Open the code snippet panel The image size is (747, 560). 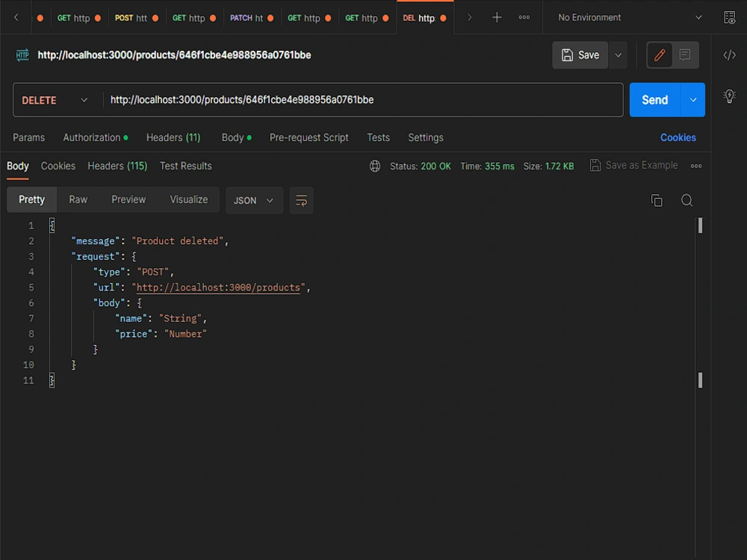tap(730, 55)
